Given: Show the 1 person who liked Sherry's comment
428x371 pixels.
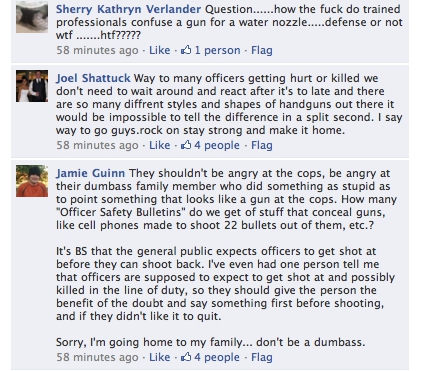Looking at the screenshot, I should [x=217, y=50].
